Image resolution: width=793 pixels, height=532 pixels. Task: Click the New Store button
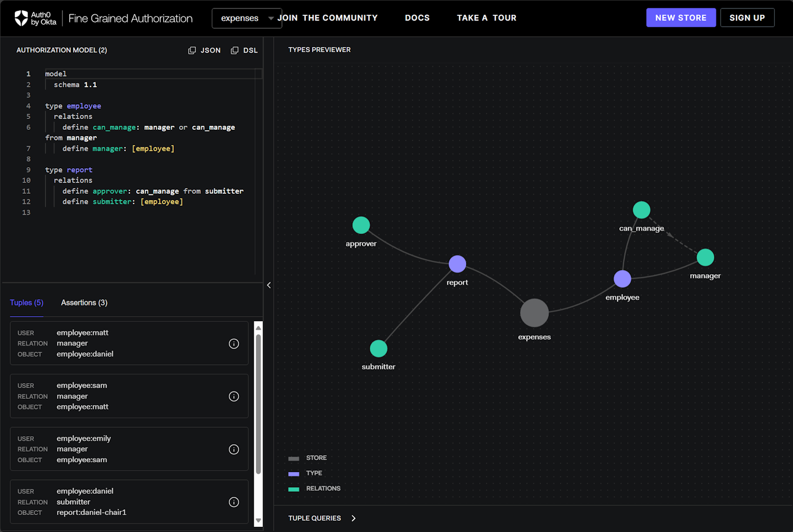point(680,18)
